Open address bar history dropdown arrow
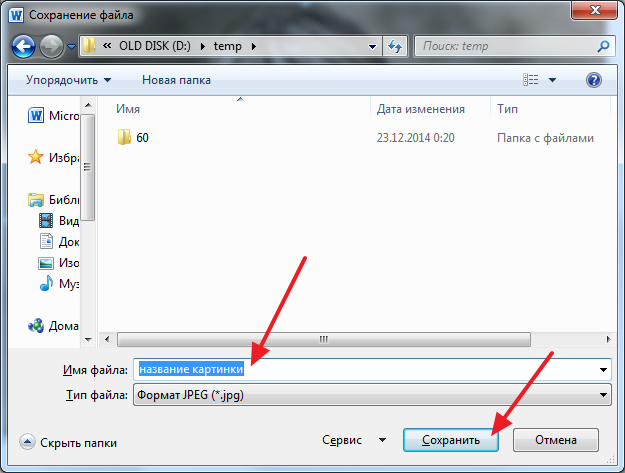 pyautogui.click(x=372, y=47)
